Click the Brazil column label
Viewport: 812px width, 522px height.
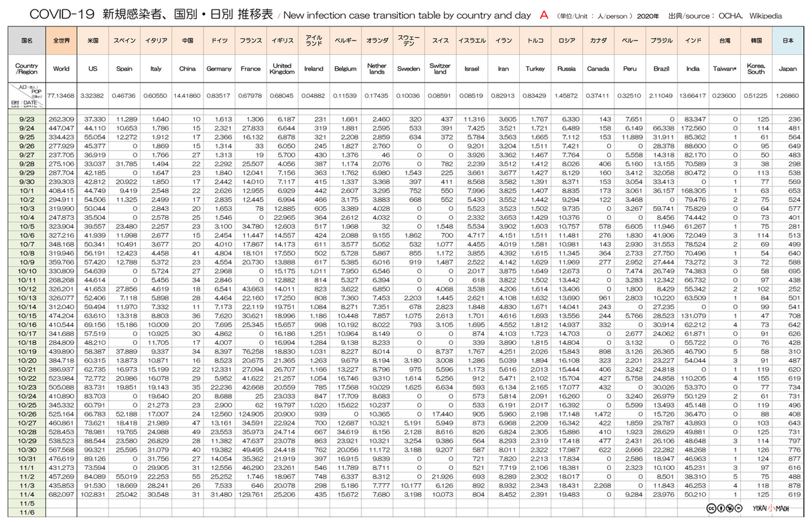tap(661, 68)
